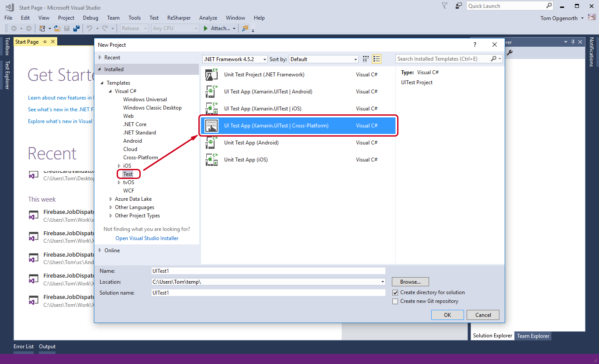Collapse the Installed section

[x=100, y=69]
